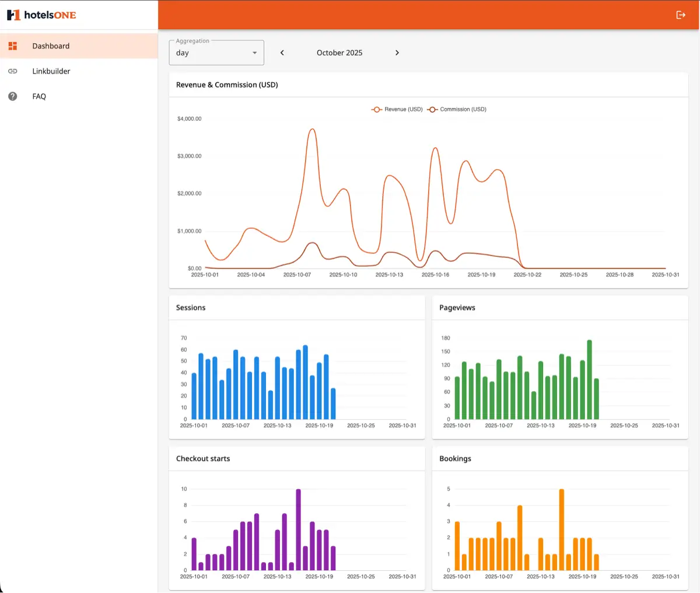
Task: Click the first blue Sessions bar
Action: (x=194, y=396)
